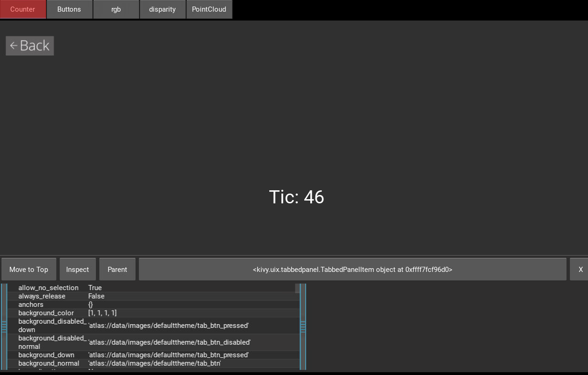The height and width of the screenshot is (375, 588).
Task: Toggle the Inspect button
Action: click(x=77, y=270)
